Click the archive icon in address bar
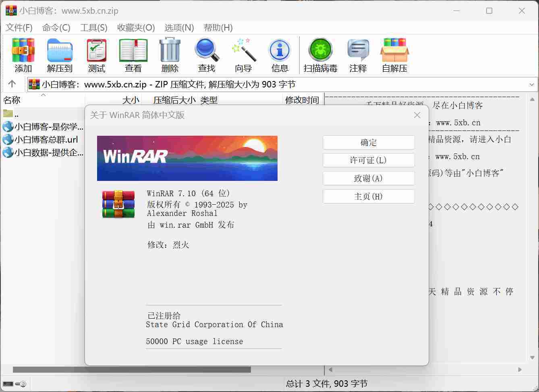This screenshot has width=539, height=392. (x=34, y=84)
